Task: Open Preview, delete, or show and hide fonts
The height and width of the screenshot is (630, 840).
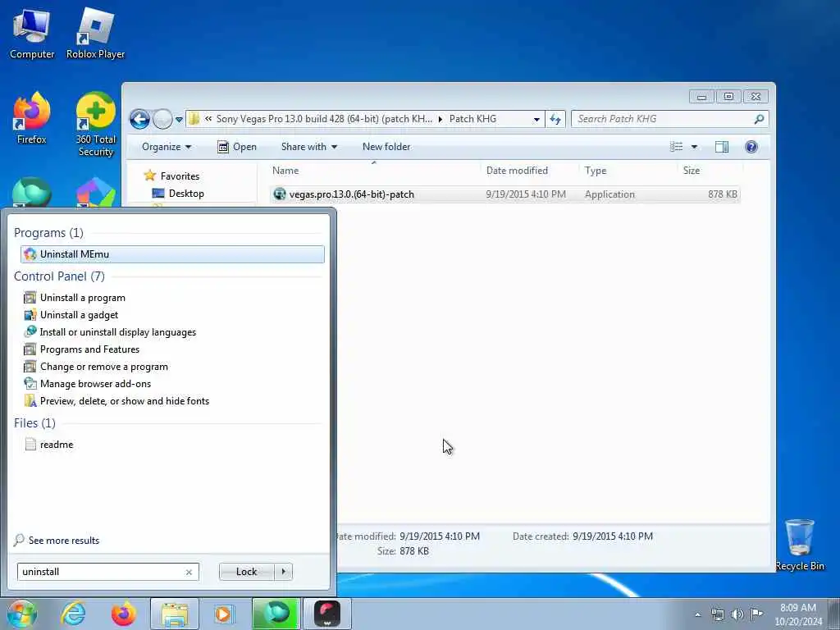Action: tap(125, 400)
